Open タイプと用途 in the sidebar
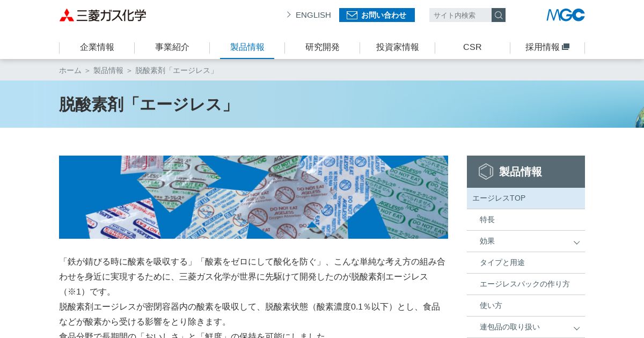 tap(526, 263)
